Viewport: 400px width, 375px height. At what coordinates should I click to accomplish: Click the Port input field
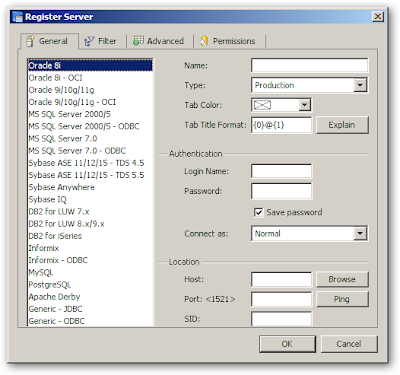[281, 299]
